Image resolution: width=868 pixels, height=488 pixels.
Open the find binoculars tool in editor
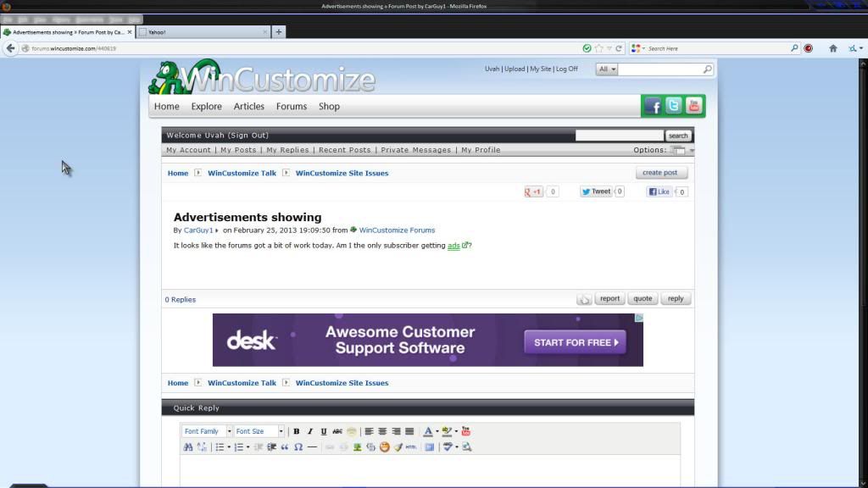[188, 447]
